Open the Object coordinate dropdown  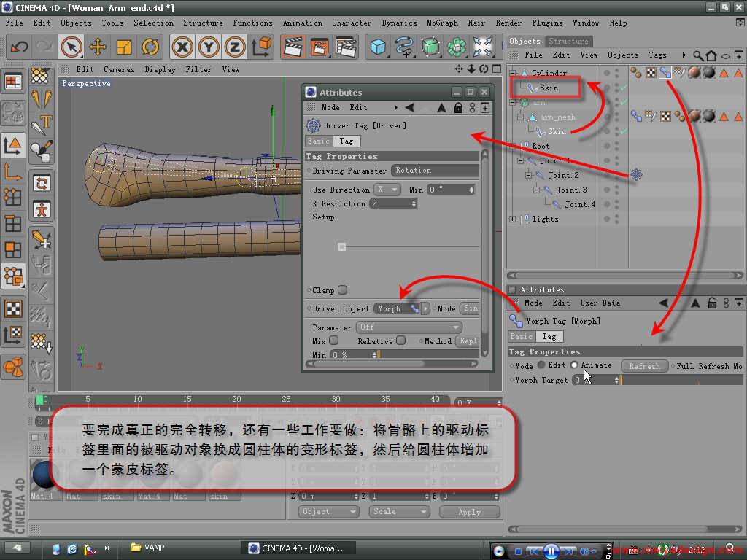tap(329, 511)
